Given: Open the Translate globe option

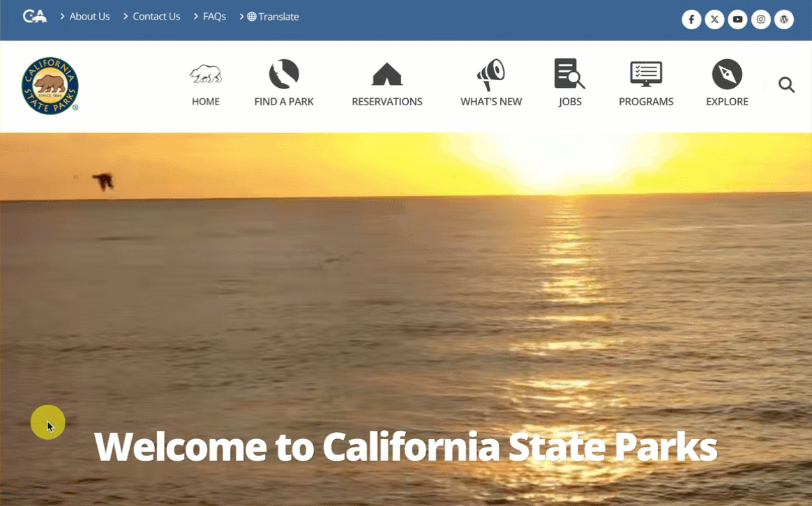Looking at the screenshot, I should pyautogui.click(x=273, y=17).
